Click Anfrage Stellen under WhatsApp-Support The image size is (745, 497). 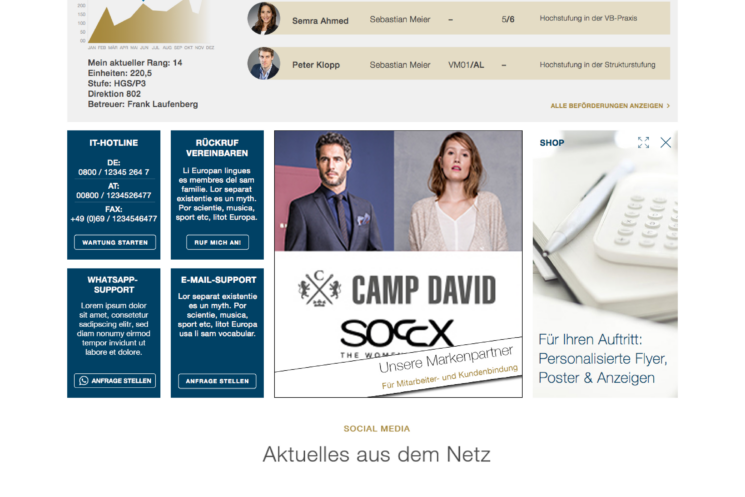(x=115, y=381)
